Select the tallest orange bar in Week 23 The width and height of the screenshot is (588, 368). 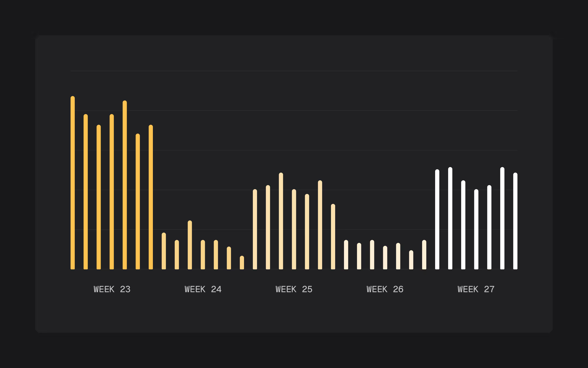click(73, 183)
